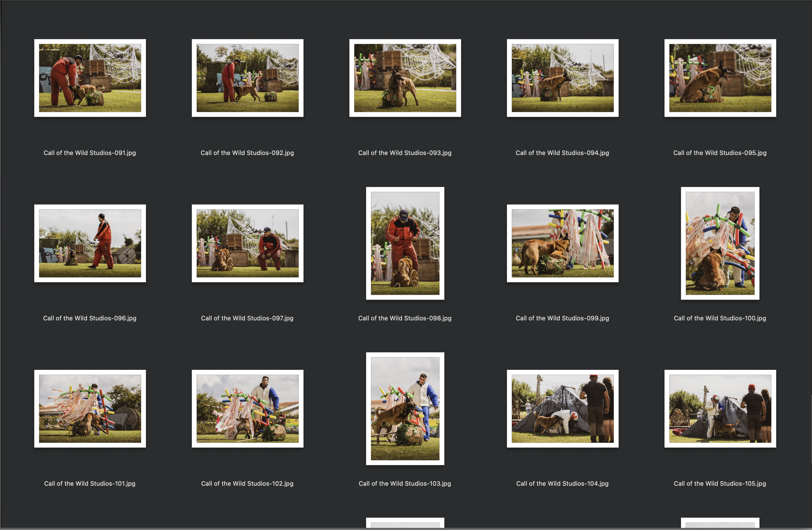Select portrait photo Call of the Wild Studios-103.jpg
Image resolution: width=812 pixels, height=530 pixels.
405,408
